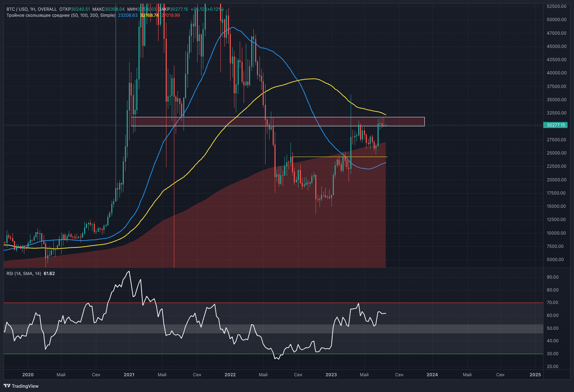Select the BTC / USD symbol title

click(x=18, y=9)
